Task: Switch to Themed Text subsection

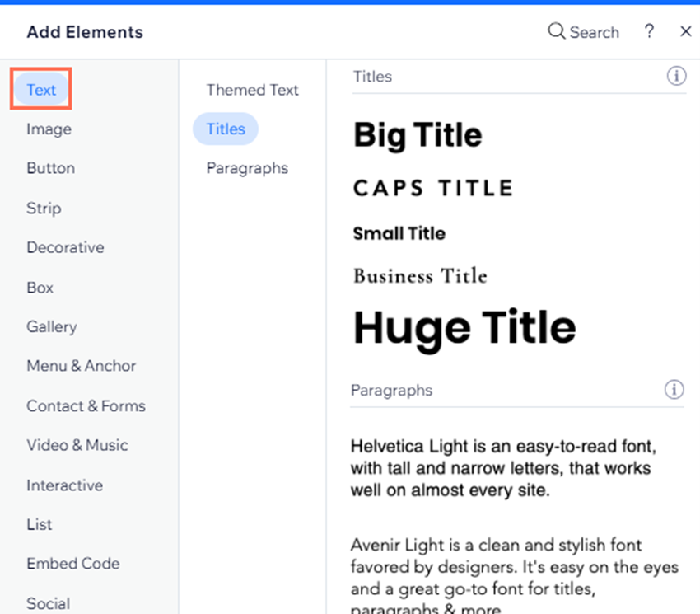Action: (x=252, y=90)
